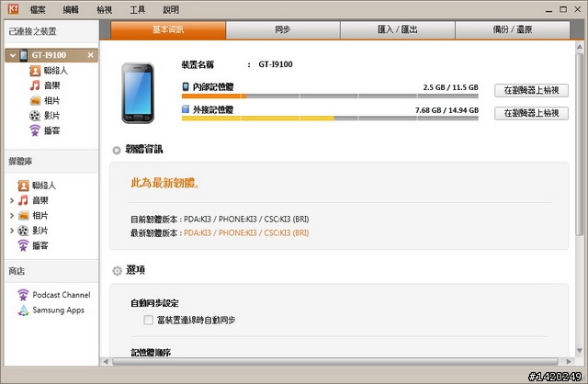The height and width of the screenshot is (384, 588).
Task: Click horizontal scrollbar right arrow
Action: 569,362
